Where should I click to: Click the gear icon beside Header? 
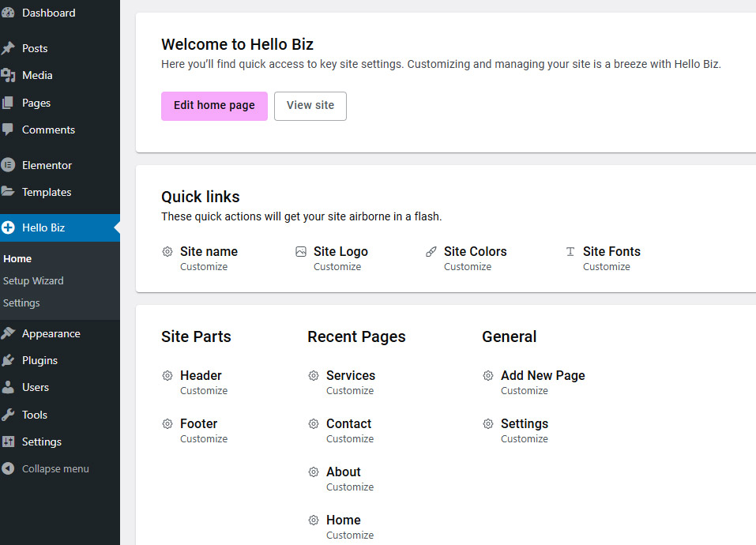[x=167, y=375]
